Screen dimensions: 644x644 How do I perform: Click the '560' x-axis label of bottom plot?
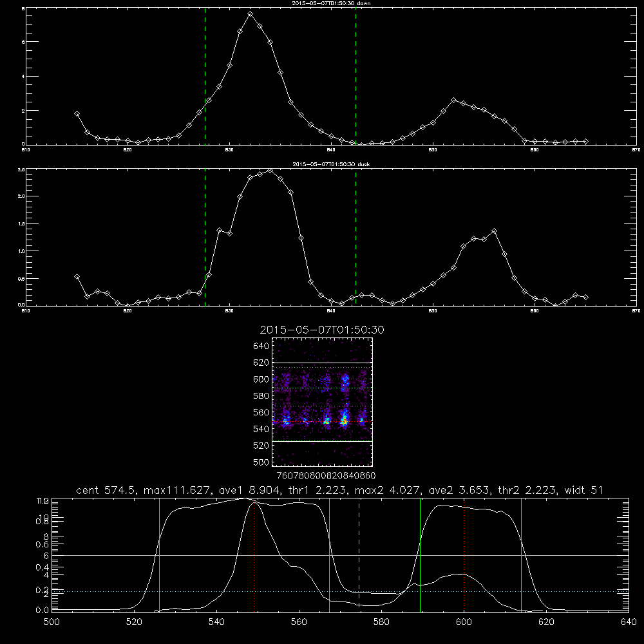pos(299,622)
